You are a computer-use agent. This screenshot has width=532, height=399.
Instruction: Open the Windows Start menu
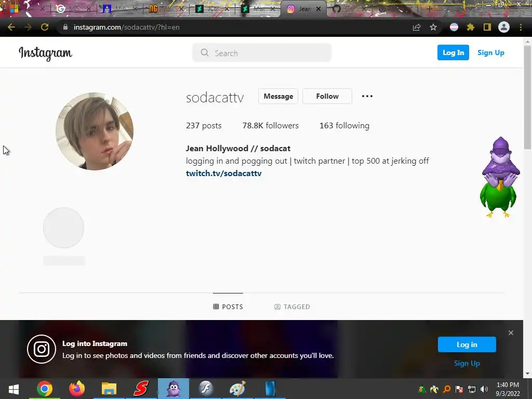click(x=14, y=389)
